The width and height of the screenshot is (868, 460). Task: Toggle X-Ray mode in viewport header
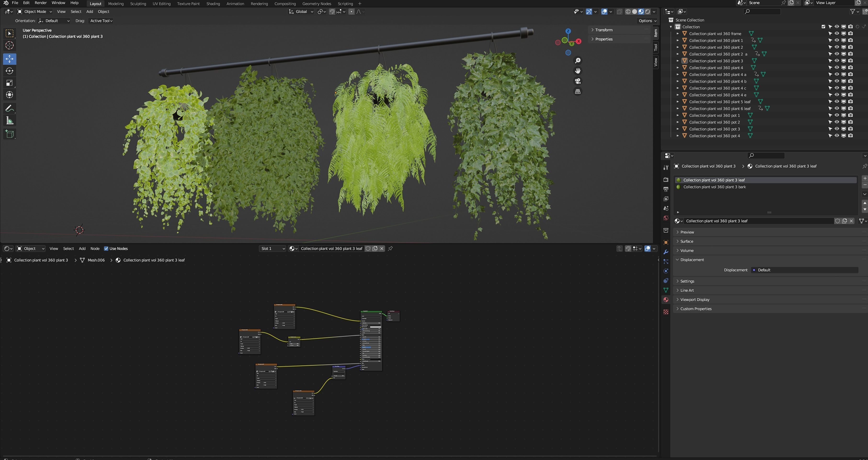tap(619, 11)
